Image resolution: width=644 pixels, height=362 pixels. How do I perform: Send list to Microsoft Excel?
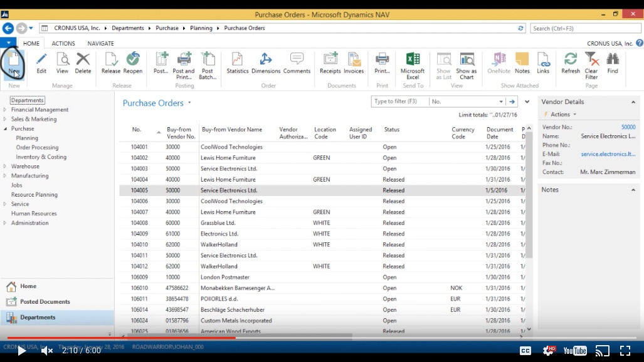click(413, 66)
